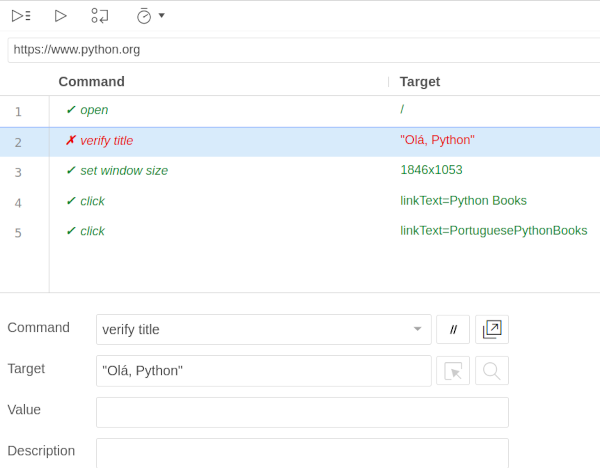Click the Command column header
This screenshot has height=468, width=600.
[91, 82]
